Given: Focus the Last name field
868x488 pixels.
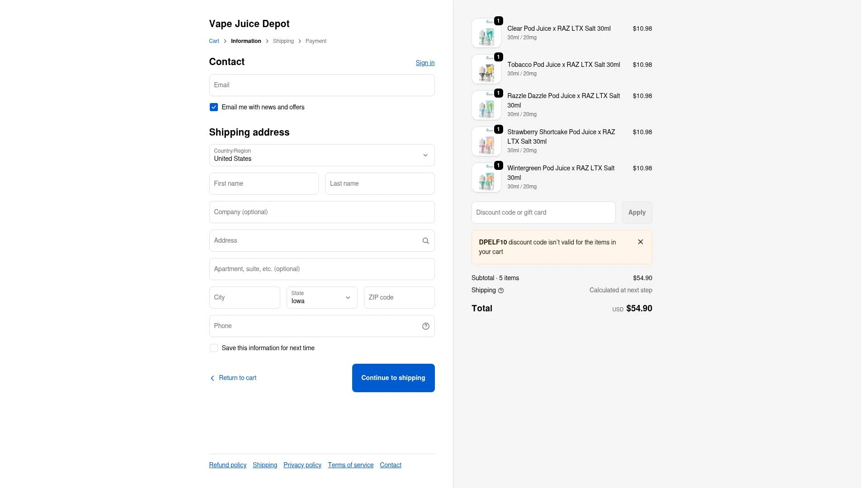Looking at the screenshot, I should (x=380, y=184).
